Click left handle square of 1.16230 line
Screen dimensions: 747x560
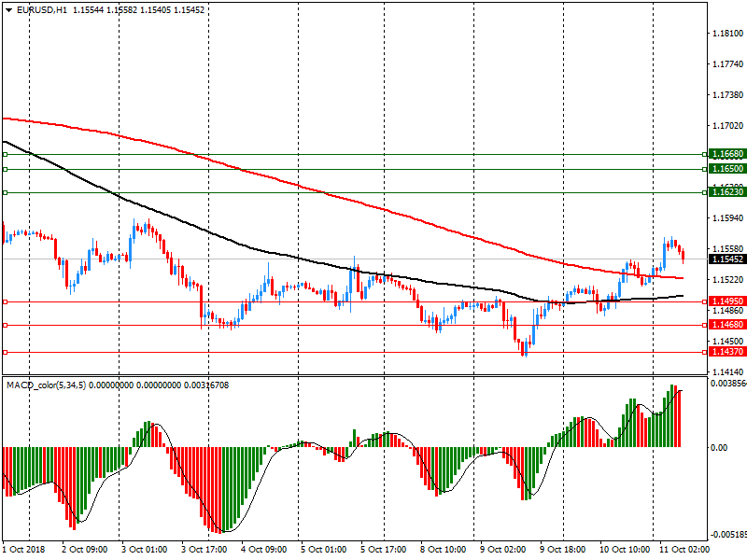point(5,192)
